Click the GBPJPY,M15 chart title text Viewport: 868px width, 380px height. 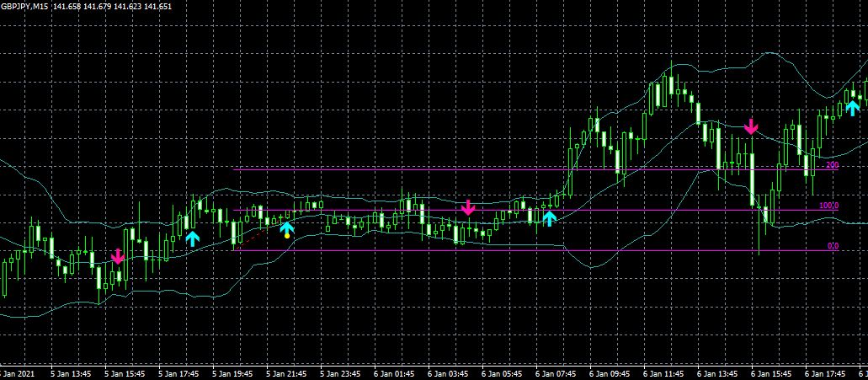[x=24, y=6]
